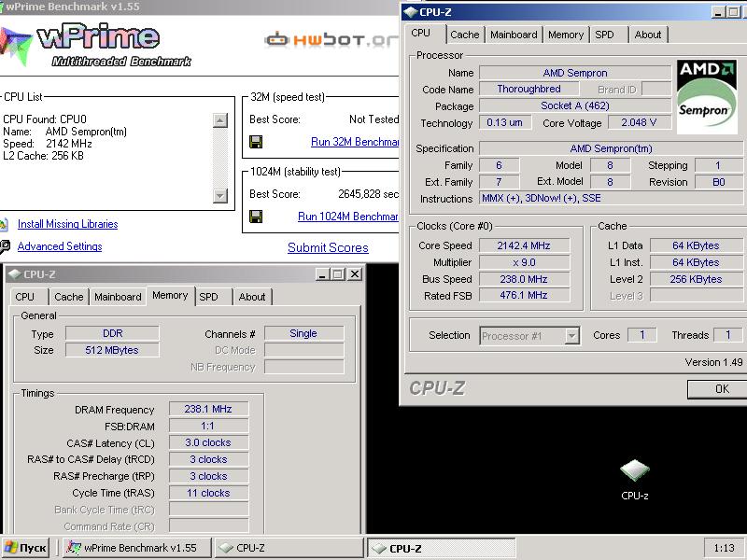Click the Install Missing Libraries link
This screenshot has height=560, width=747.
click(x=67, y=224)
